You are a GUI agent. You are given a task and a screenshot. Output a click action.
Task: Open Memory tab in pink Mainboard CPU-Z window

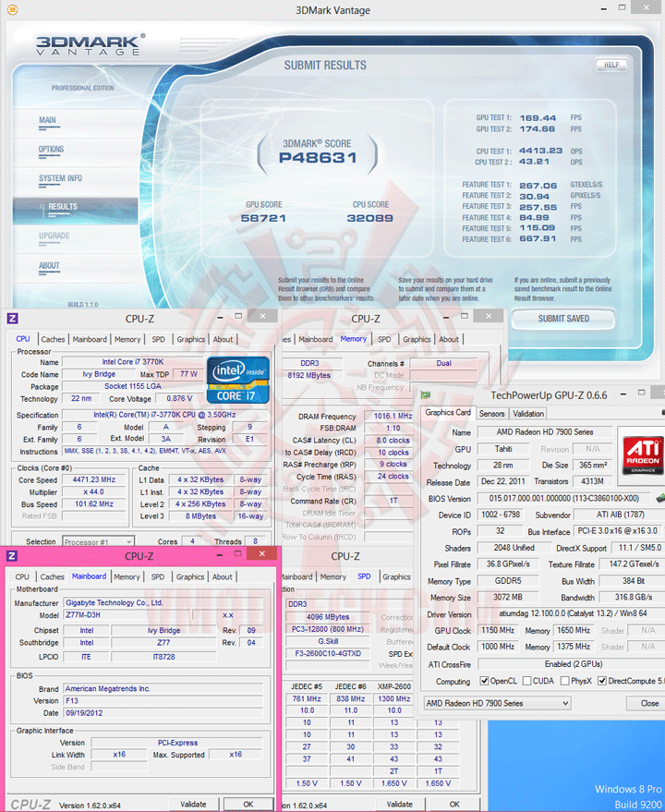127,576
